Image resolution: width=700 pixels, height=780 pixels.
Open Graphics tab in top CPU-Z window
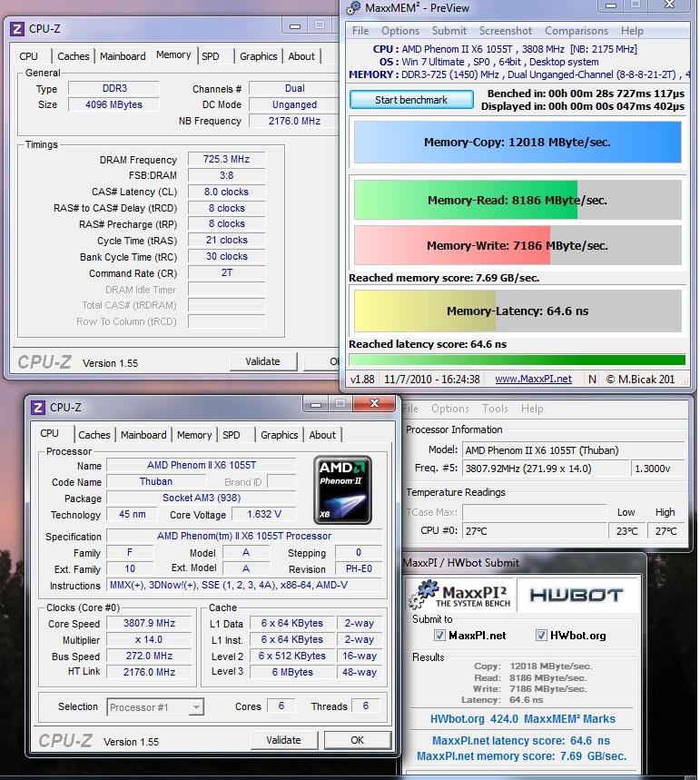tap(258, 56)
